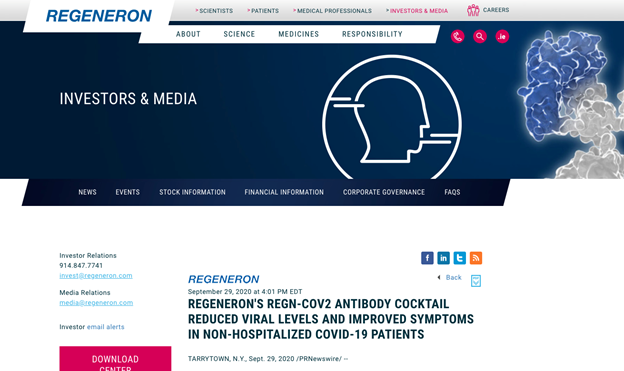Click the Download Center button

(x=115, y=359)
